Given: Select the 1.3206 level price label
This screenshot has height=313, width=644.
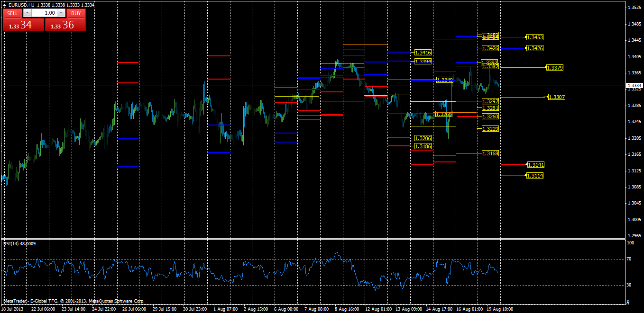Looking at the screenshot, I should coord(423,138).
